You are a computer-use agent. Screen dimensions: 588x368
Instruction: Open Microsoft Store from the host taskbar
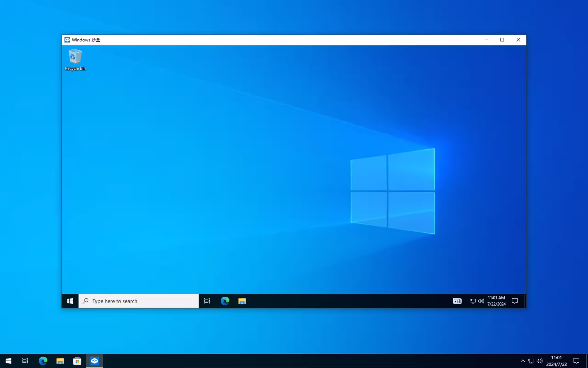[x=77, y=361]
